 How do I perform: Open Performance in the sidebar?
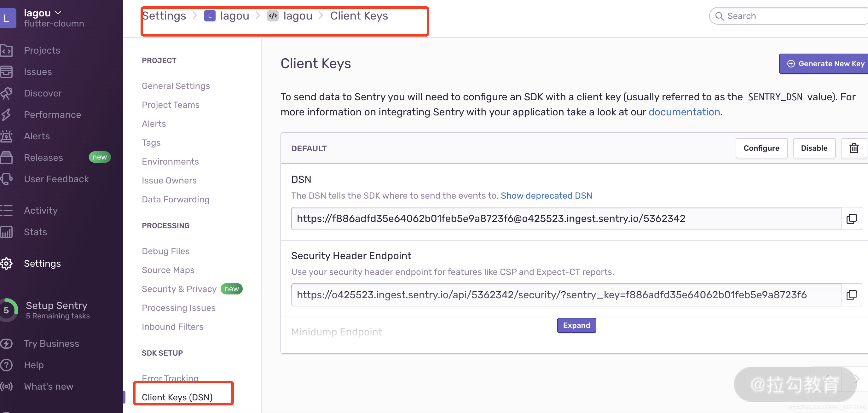(x=52, y=115)
